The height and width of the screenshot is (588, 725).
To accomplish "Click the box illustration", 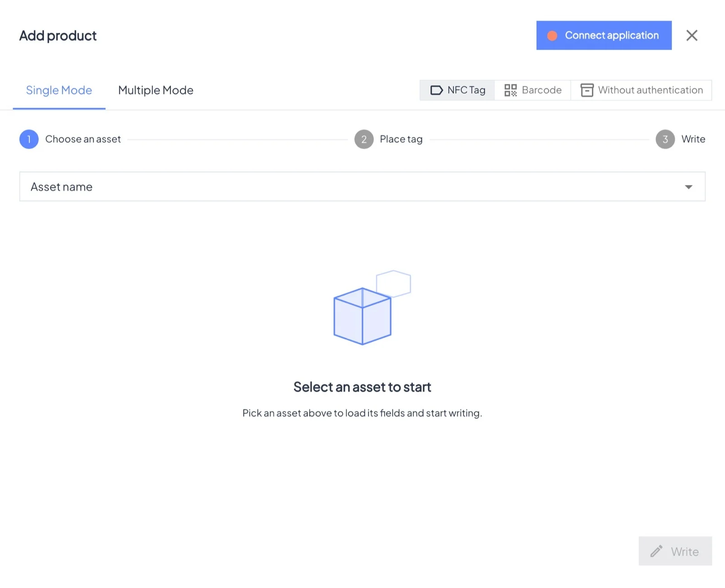I will [372, 308].
